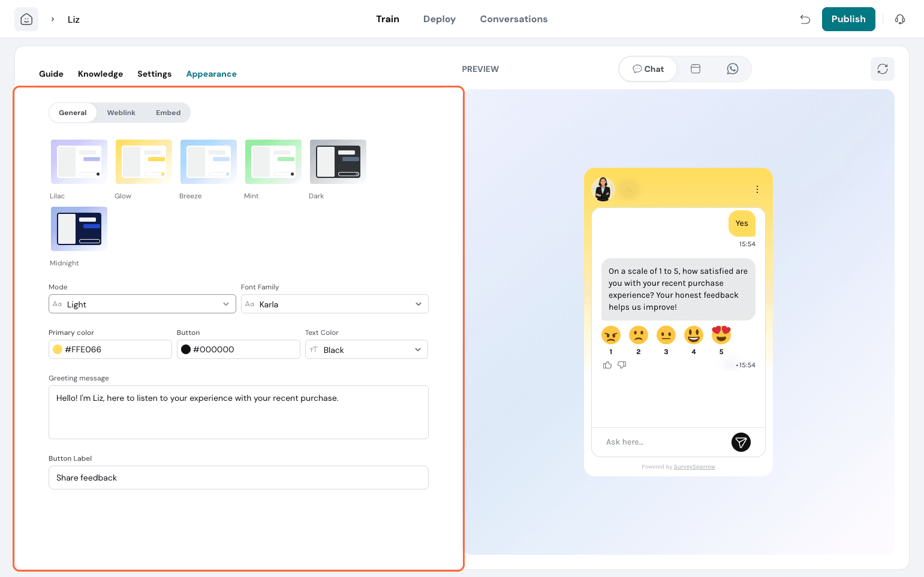
Task: Switch preview to WhatsApp icon
Action: click(x=732, y=69)
